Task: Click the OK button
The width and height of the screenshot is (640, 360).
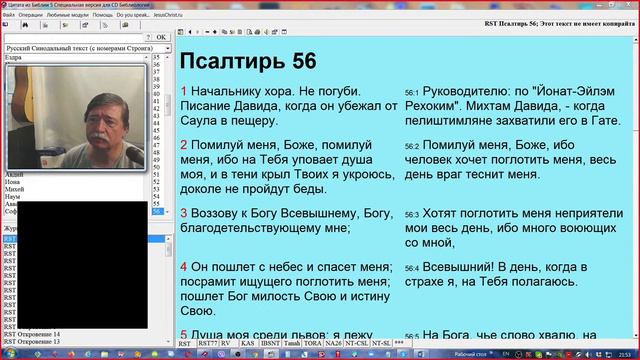Action: (162, 37)
